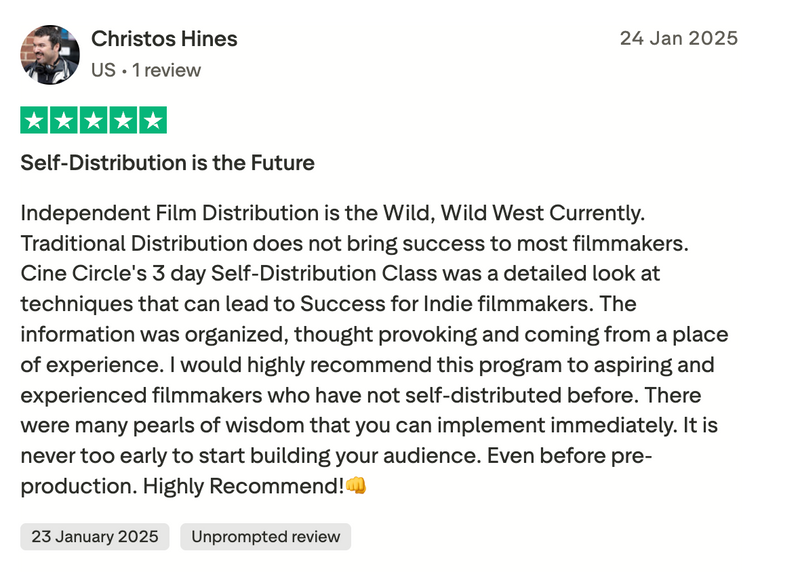This screenshot has height=572, width=800.
Task: Click the "Unprompted review" label badge
Action: 266,537
